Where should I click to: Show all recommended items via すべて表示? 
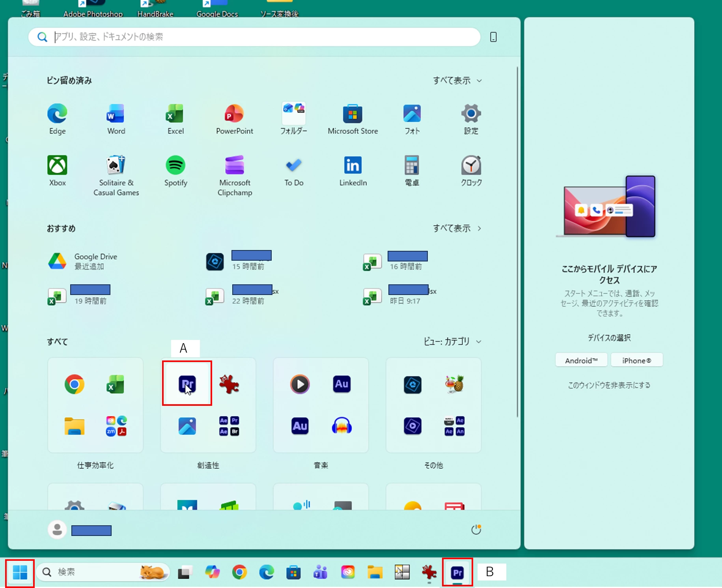(x=457, y=228)
